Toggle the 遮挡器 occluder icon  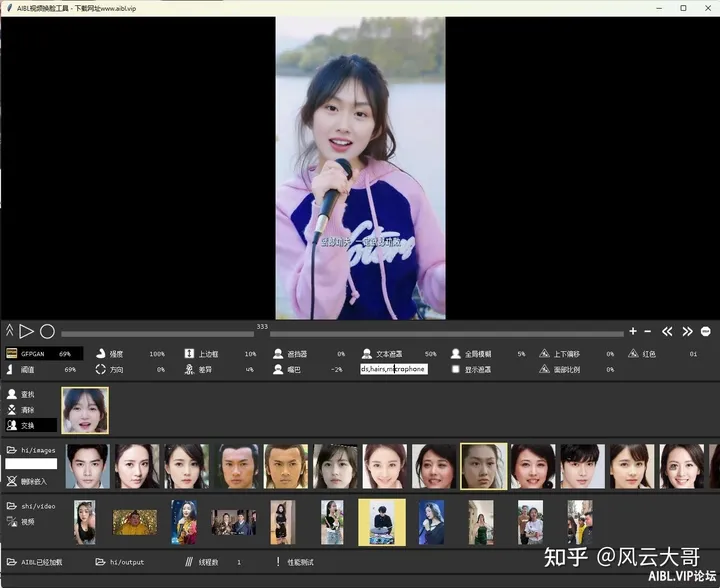tap(278, 353)
